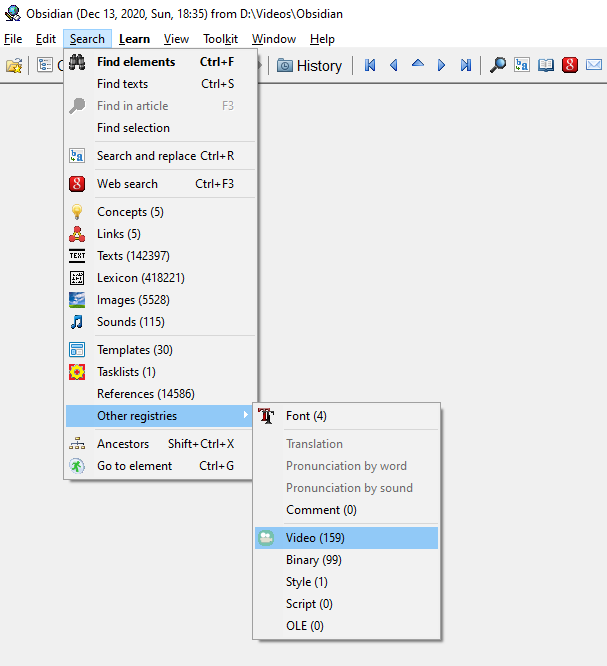The width and height of the screenshot is (607, 666).
Task: Click the red web search toolbar icon
Action: pyautogui.click(x=570, y=65)
